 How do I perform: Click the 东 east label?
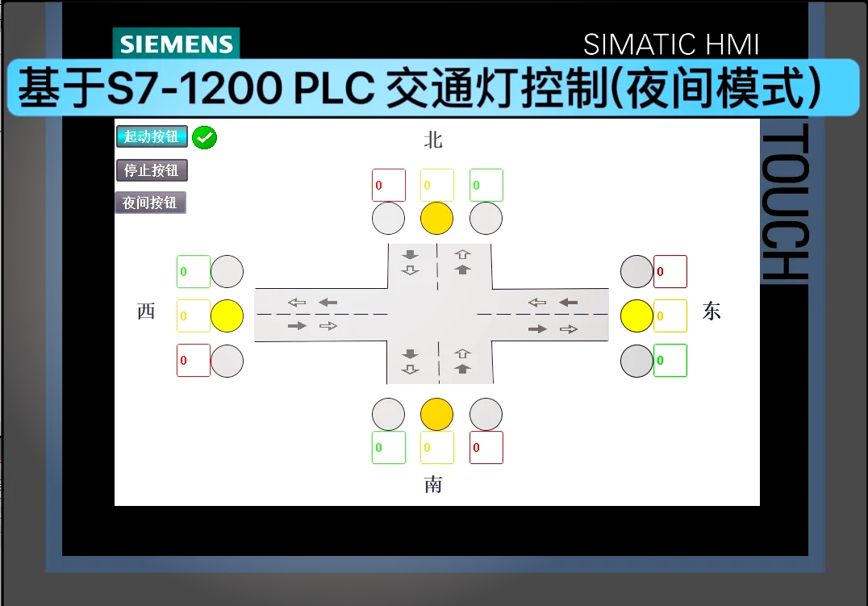(x=712, y=311)
